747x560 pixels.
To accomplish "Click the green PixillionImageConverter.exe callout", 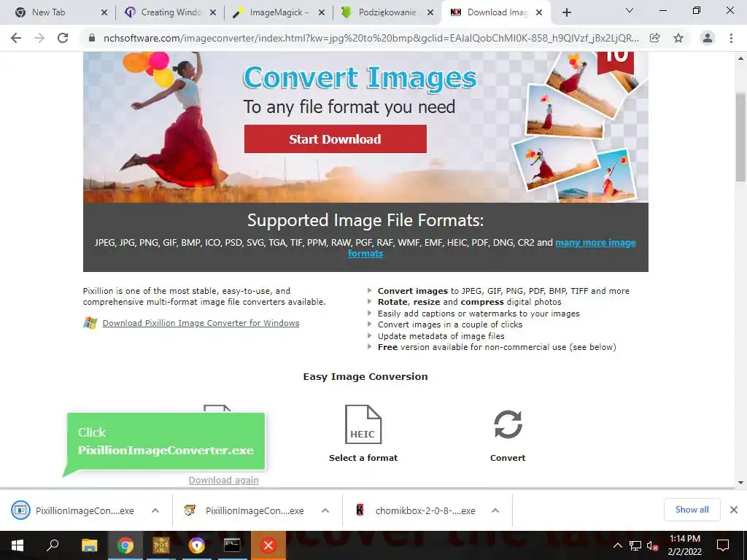I will click(166, 441).
